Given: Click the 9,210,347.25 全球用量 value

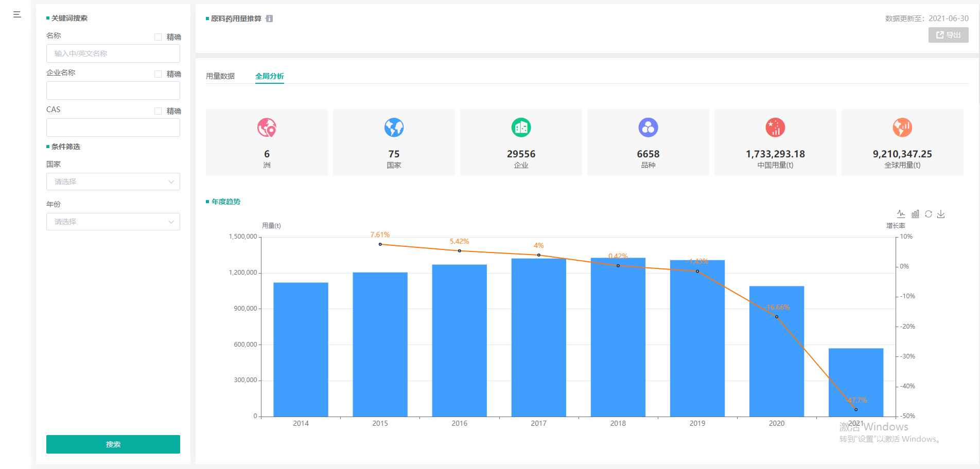Looking at the screenshot, I should click(x=902, y=154).
